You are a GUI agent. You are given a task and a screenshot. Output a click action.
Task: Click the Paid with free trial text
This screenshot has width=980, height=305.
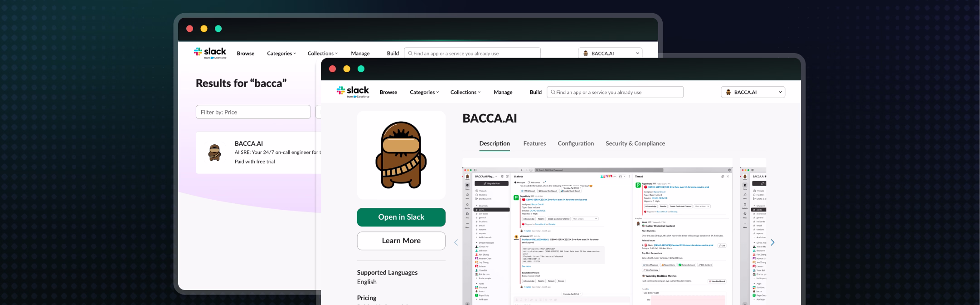[x=255, y=162]
